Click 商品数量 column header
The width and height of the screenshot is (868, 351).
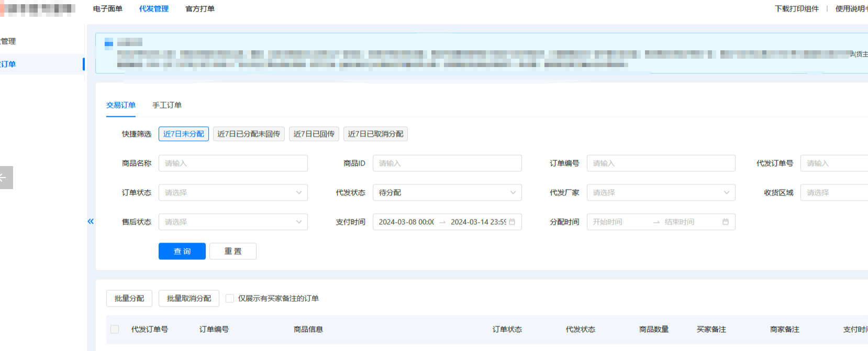pyautogui.click(x=654, y=330)
